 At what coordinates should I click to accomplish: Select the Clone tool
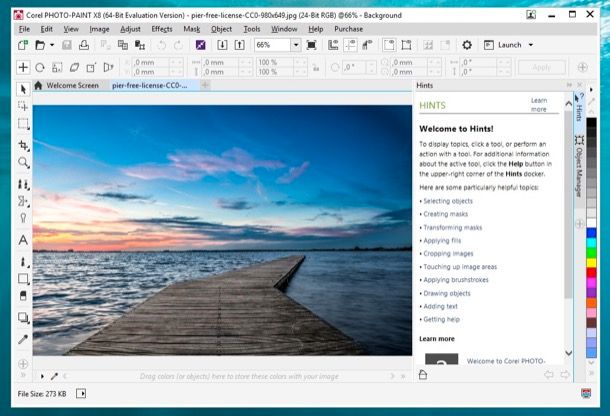[x=23, y=184]
